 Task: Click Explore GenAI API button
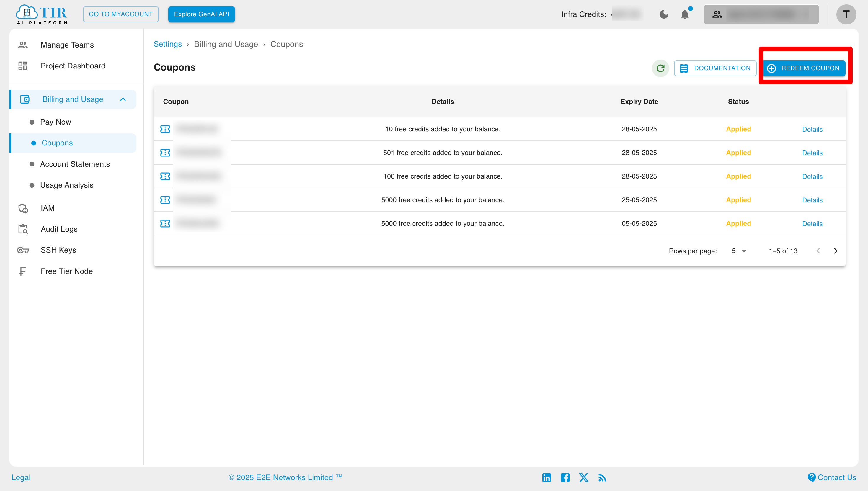point(201,14)
